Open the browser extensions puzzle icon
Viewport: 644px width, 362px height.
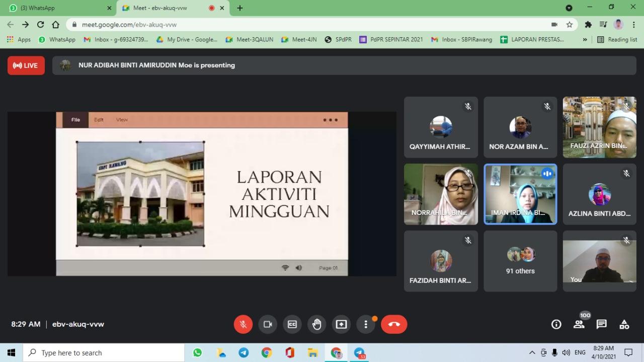[588, 24]
